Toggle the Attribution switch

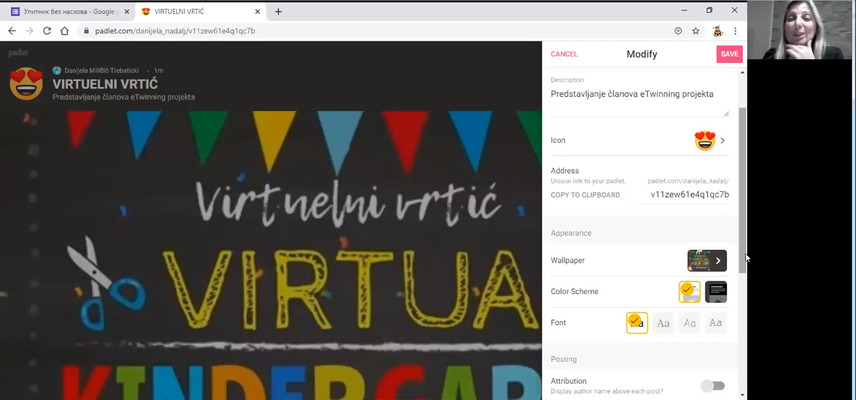pyautogui.click(x=712, y=386)
